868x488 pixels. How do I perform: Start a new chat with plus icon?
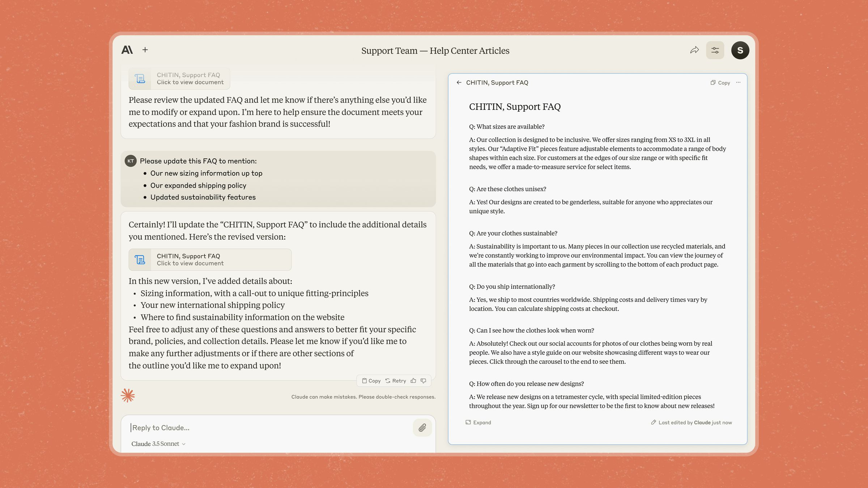(x=145, y=50)
